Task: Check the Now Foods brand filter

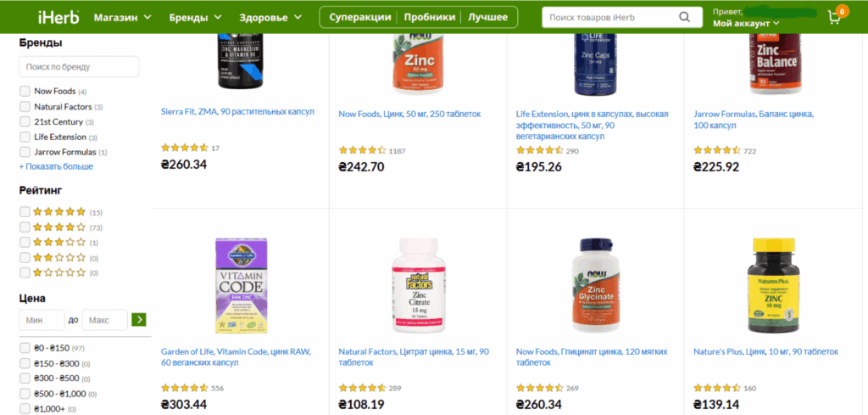Action: [x=25, y=92]
